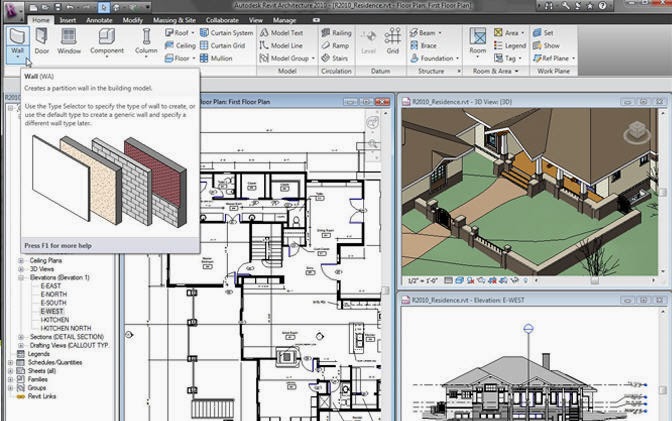Choose the Foundation tool

(432, 58)
